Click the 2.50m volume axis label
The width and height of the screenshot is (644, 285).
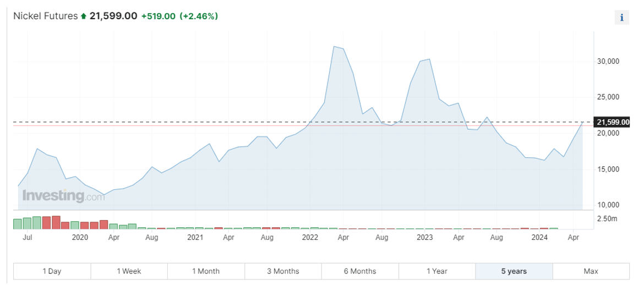point(607,218)
